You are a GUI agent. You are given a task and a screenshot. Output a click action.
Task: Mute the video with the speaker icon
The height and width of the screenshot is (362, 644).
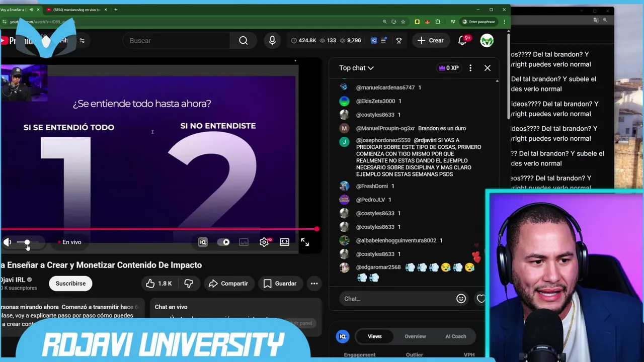(8, 242)
